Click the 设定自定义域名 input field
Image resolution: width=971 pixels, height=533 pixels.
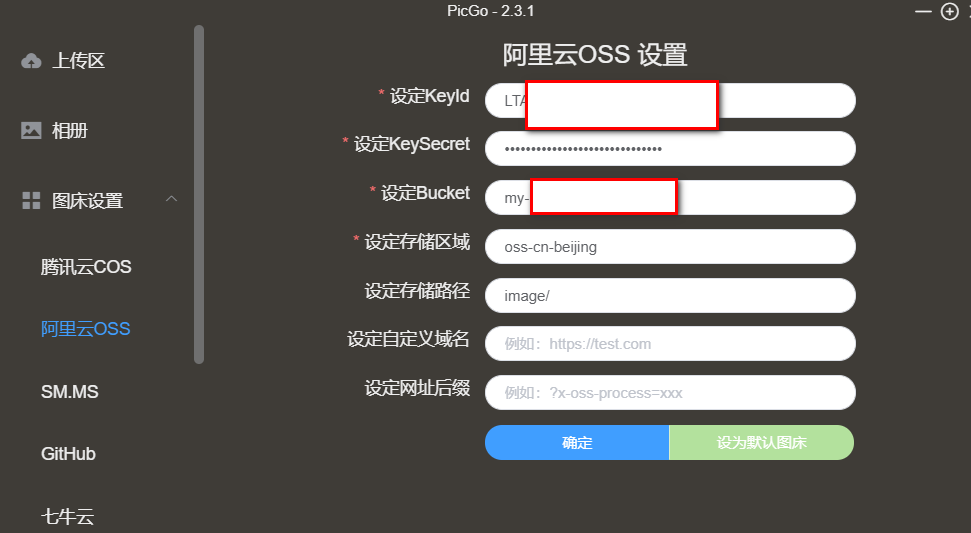[x=670, y=344]
